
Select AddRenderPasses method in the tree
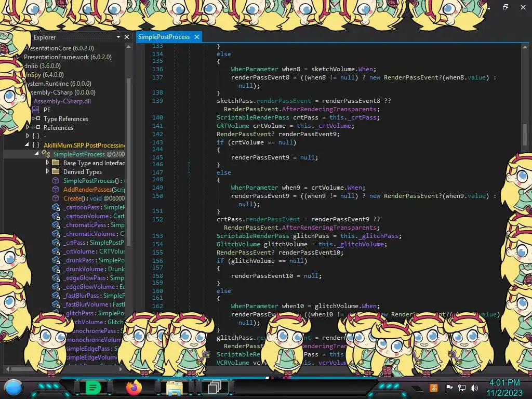(94, 189)
